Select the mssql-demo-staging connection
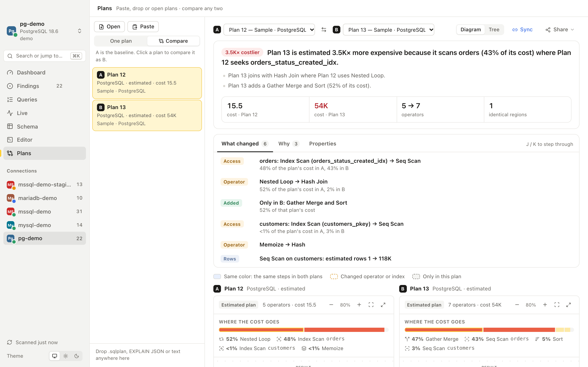Viewport: 588px width, 367px height. click(45, 185)
